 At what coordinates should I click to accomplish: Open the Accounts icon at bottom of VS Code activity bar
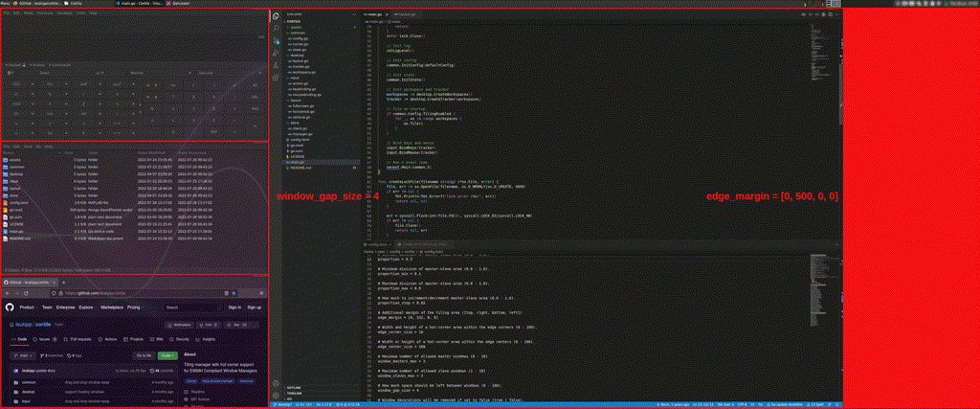pyautogui.click(x=276, y=382)
